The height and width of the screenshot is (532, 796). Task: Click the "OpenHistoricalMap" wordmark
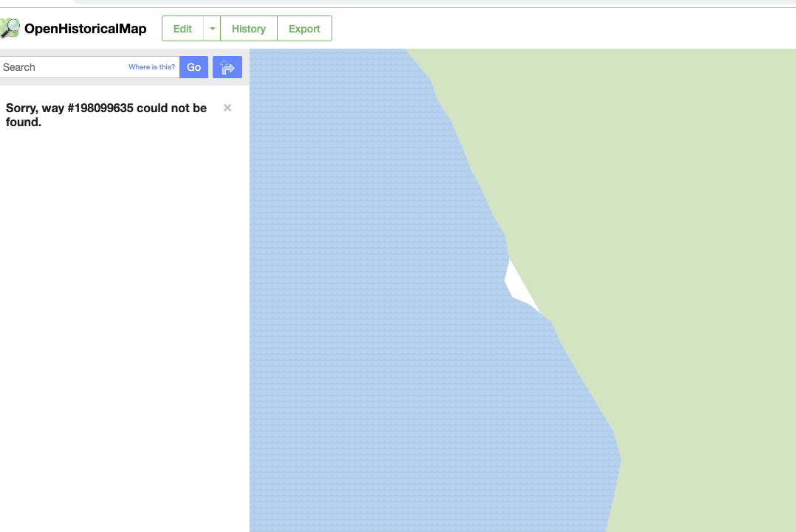point(86,29)
